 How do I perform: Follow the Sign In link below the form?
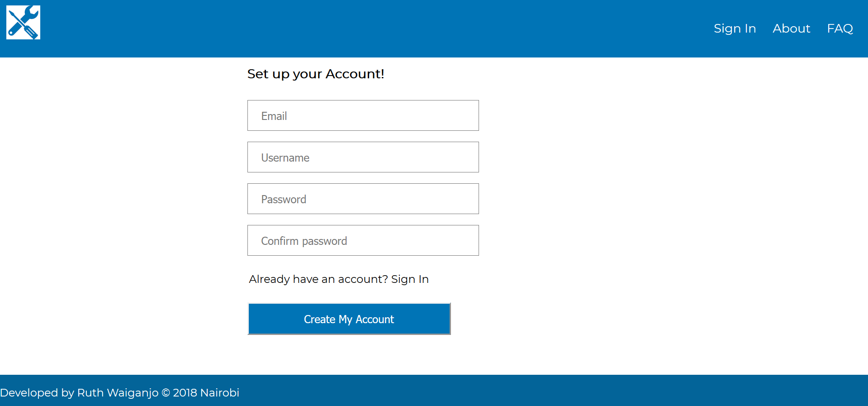point(410,279)
